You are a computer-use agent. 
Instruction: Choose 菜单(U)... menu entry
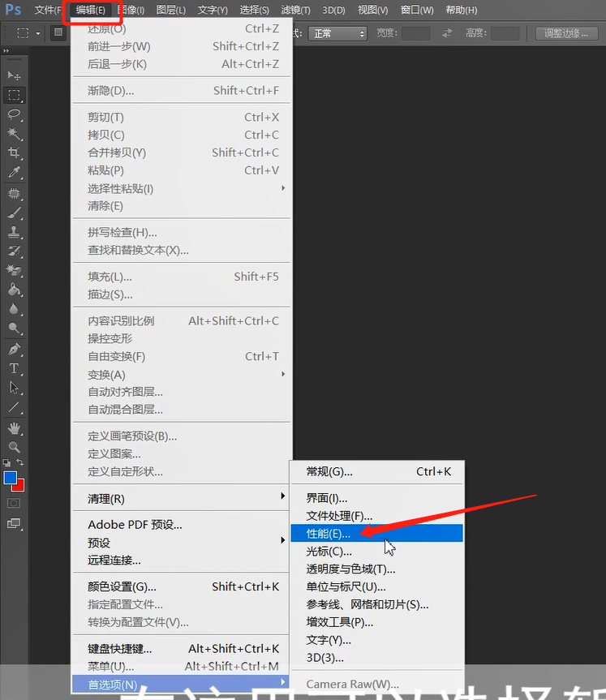click(x=181, y=666)
